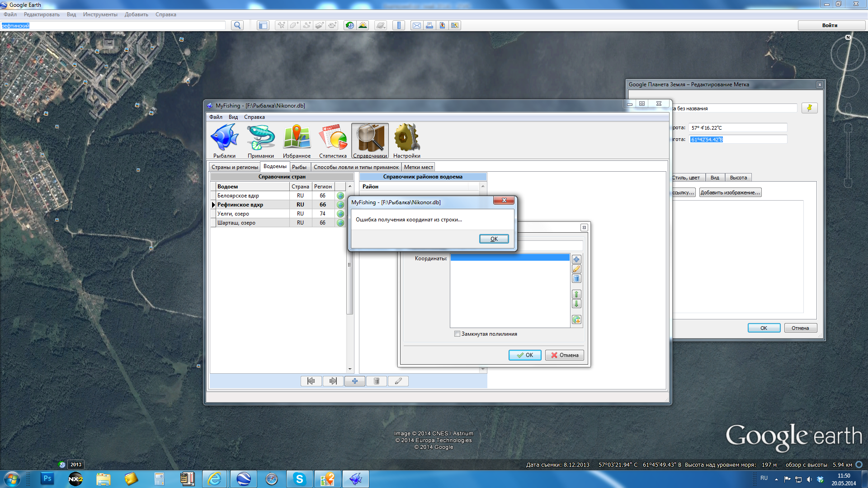
Task: Move coordinate up with the green arrow
Action: (576, 294)
